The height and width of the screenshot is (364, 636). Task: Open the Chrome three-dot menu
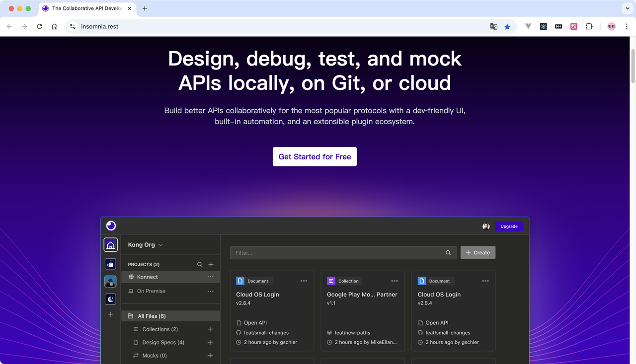point(627,26)
